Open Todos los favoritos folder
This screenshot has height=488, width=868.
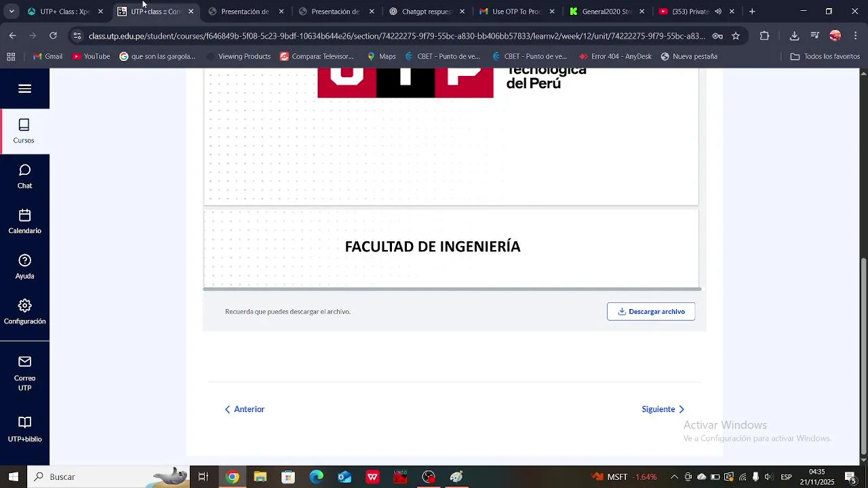click(825, 56)
